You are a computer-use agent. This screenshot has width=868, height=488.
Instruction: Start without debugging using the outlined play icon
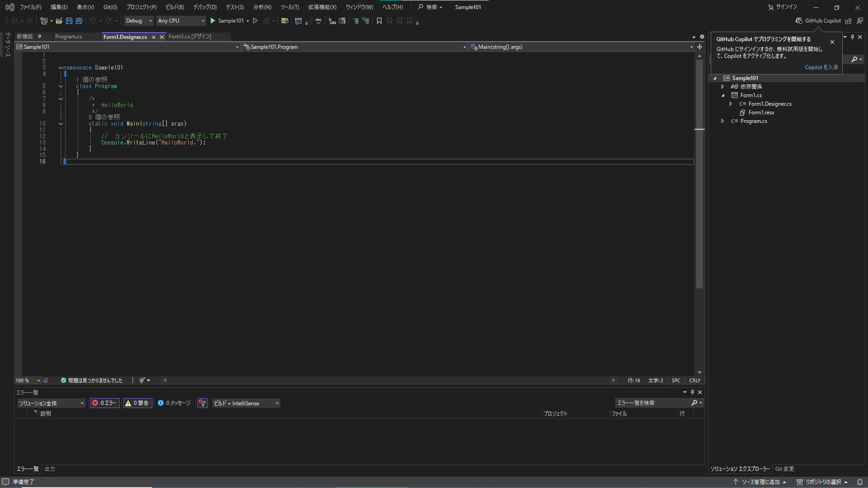255,21
